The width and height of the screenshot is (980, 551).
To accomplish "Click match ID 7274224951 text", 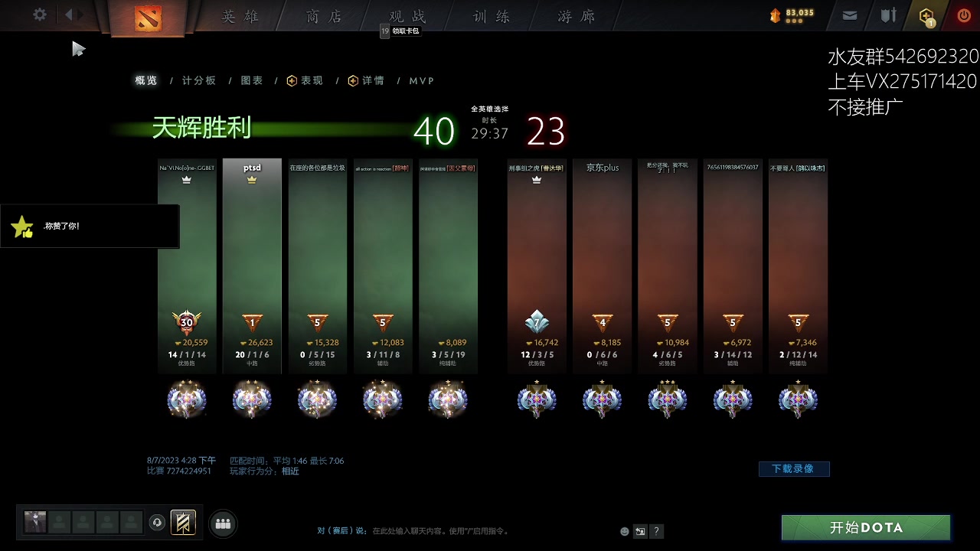I will point(188,471).
